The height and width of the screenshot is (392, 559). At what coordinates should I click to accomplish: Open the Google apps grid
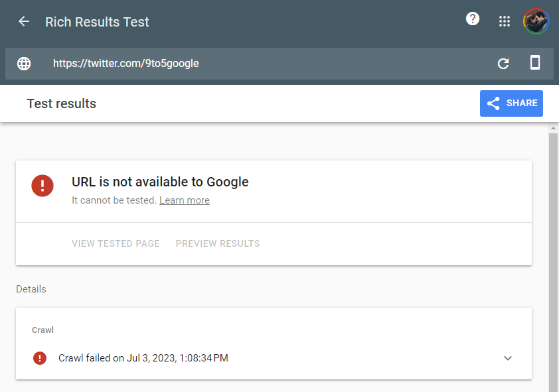[x=505, y=21]
